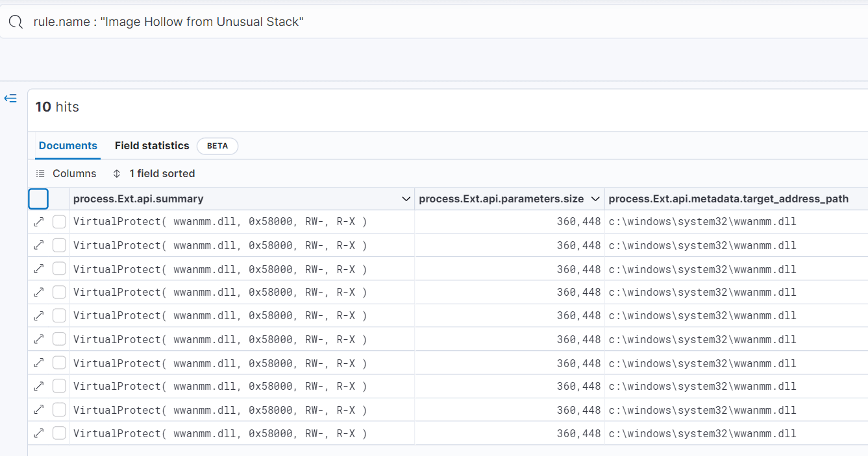Open process.Ext.api.parameters.size column dropdown chevron
Screen dimensions: 868x456
point(595,199)
